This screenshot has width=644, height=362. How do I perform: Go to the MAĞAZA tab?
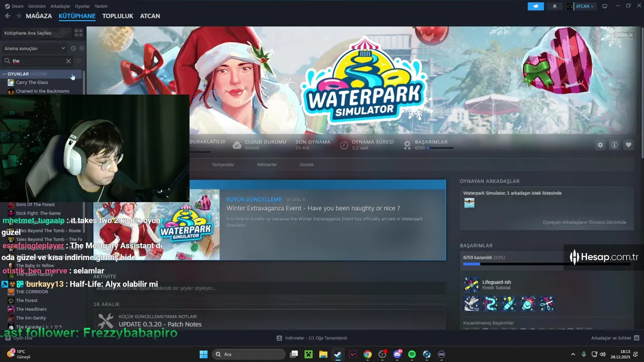tap(39, 16)
